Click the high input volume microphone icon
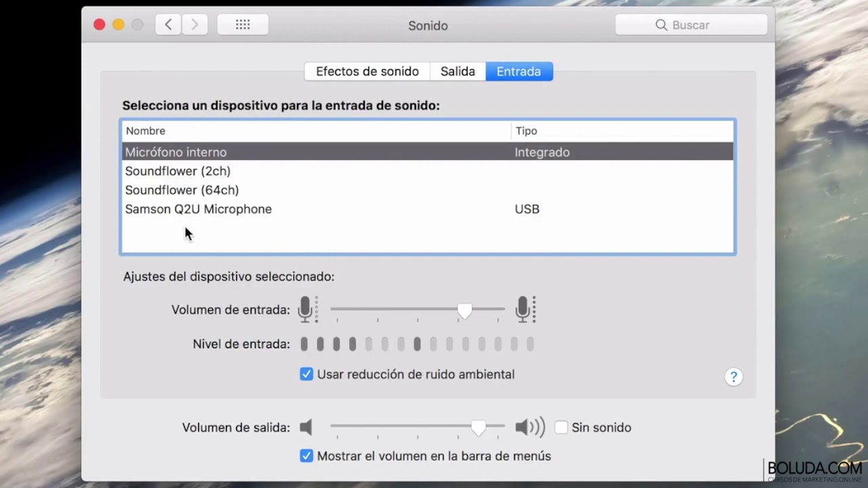The height and width of the screenshot is (488, 868). click(525, 309)
